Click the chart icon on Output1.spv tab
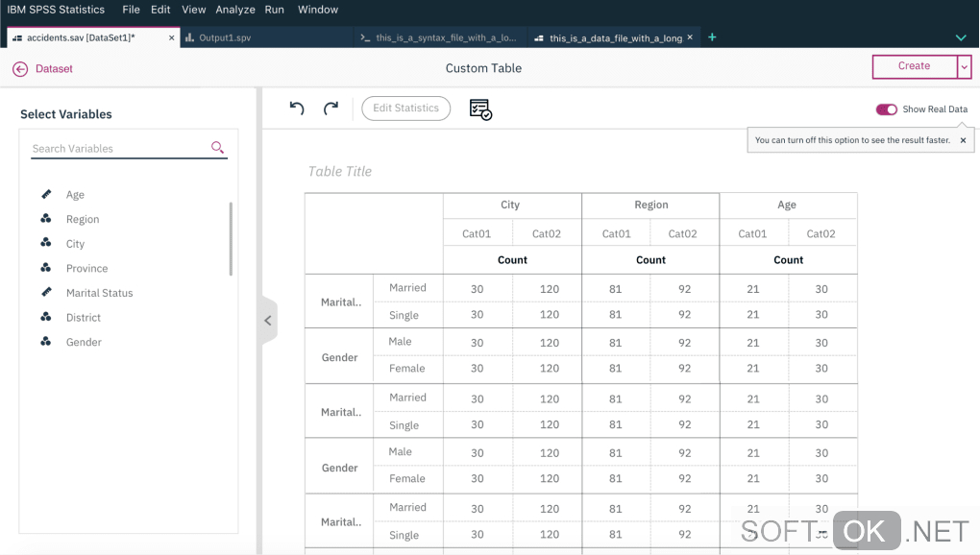This screenshot has width=980, height=555. click(189, 37)
